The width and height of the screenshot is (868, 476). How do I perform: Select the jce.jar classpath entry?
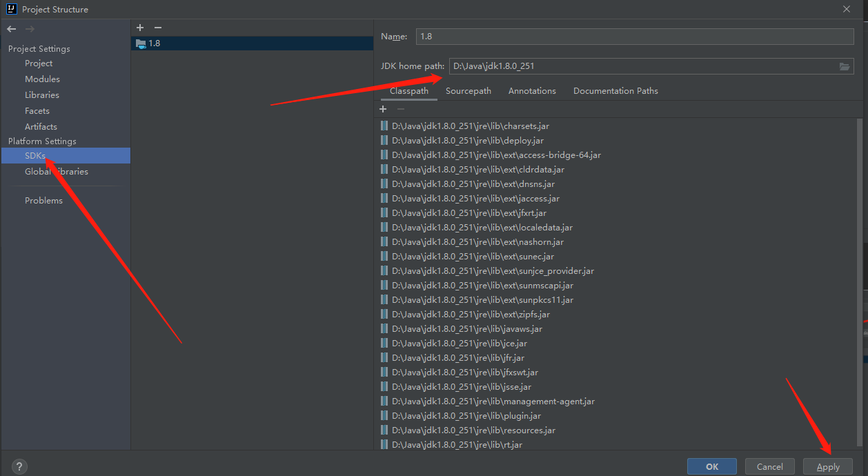coord(460,344)
